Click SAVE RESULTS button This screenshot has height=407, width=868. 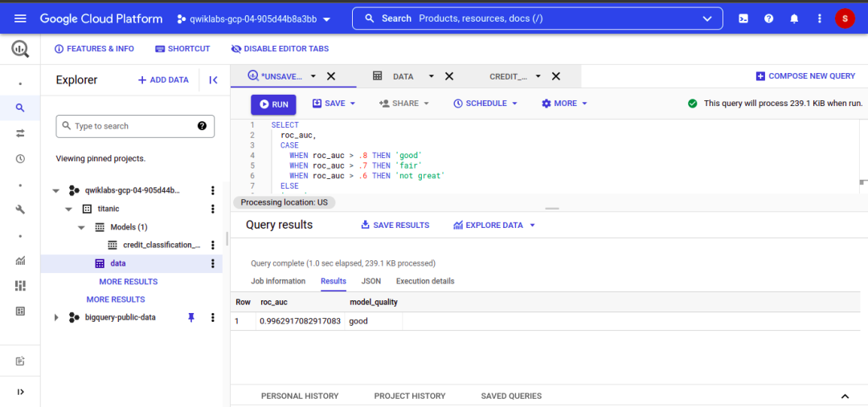click(x=395, y=226)
